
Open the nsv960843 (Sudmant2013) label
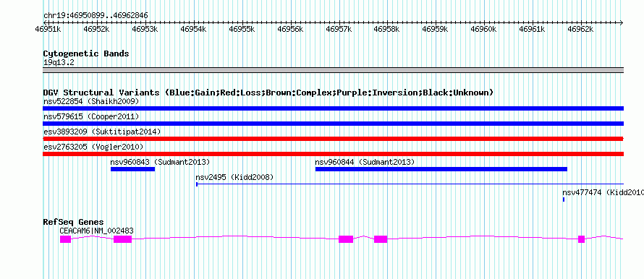coord(160,162)
